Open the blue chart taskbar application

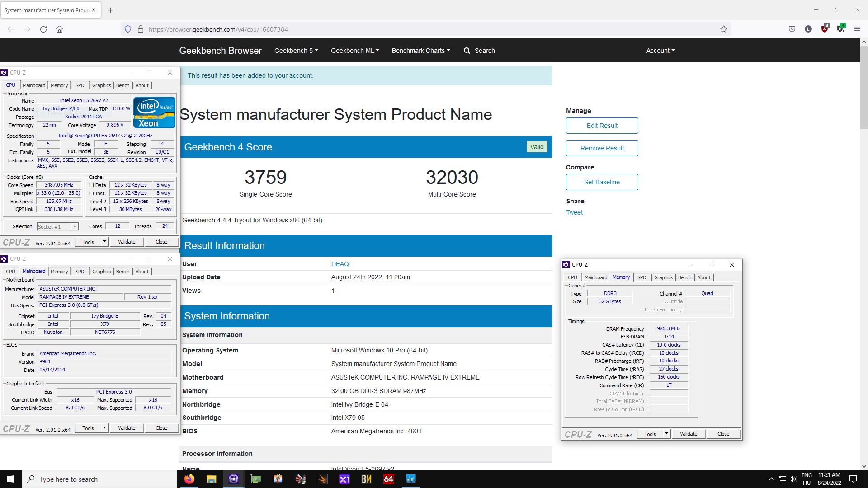click(410, 479)
